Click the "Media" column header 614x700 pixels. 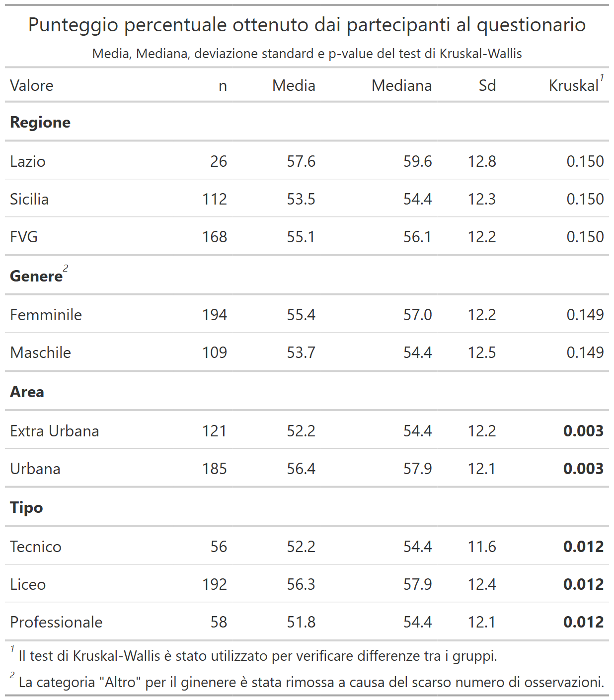(294, 85)
